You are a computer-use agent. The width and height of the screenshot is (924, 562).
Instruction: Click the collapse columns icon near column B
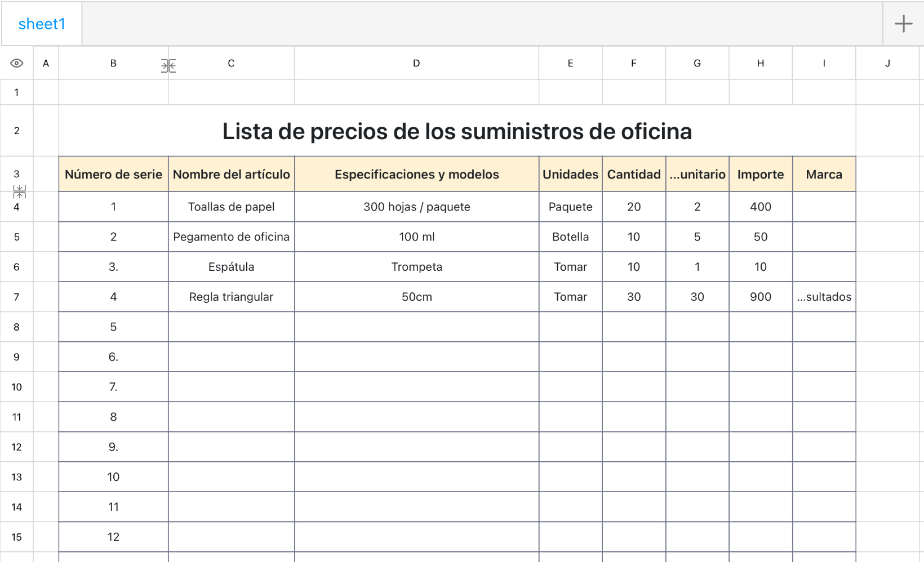click(x=168, y=66)
